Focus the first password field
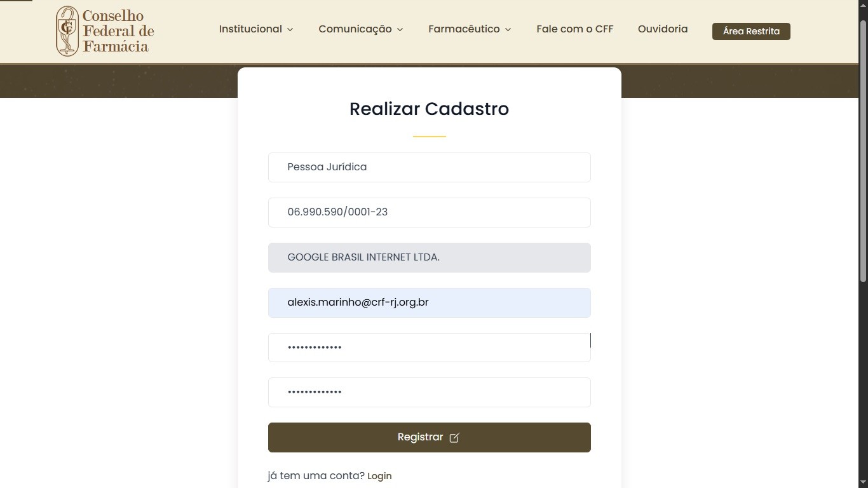The image size is (868, 488). click(429, 348)
